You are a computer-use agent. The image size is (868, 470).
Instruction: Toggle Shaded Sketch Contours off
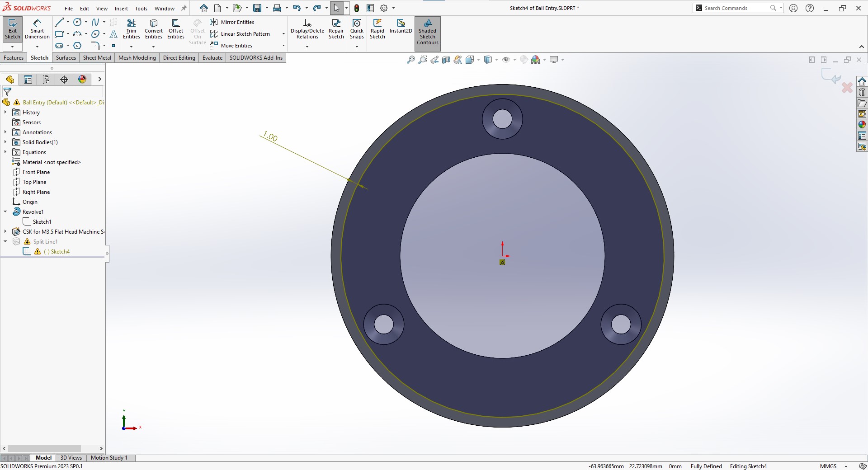point(427,33)
